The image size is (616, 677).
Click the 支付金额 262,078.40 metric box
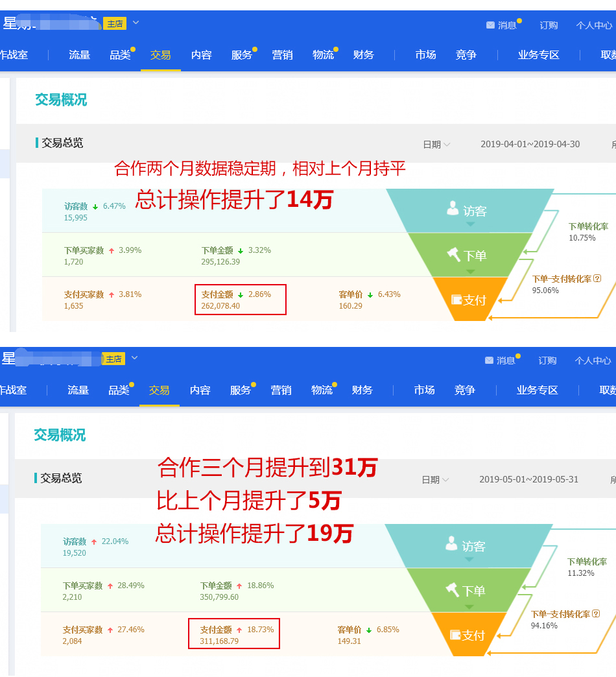coord(240,300)
